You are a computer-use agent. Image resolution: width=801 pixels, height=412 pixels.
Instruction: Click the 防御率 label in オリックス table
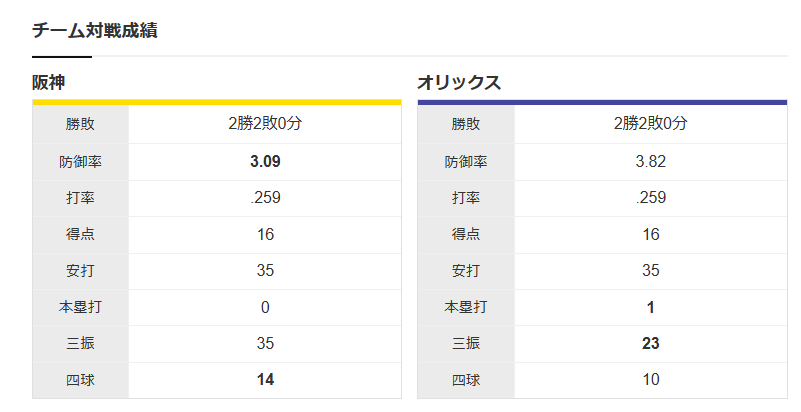pos(466,161)
